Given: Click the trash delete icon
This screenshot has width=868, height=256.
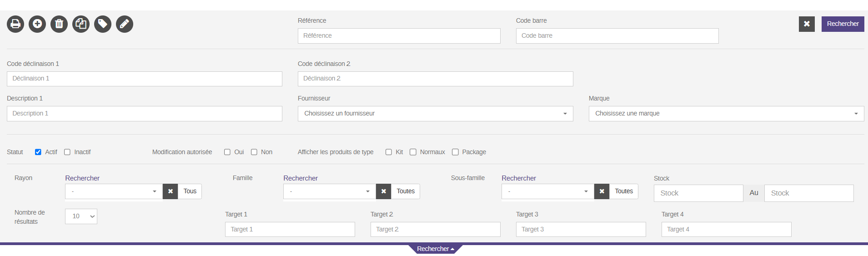Looking at the screenshot, I should click(59, 24).
